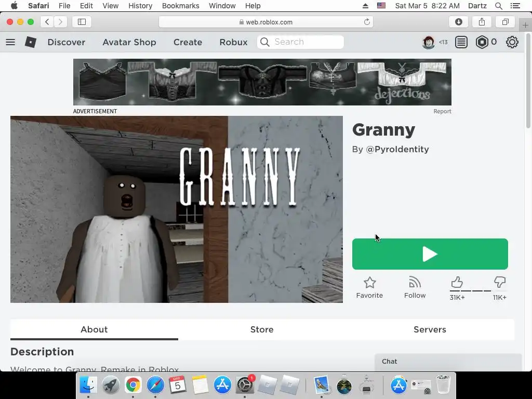Image resolution: width=532 pixels, height=399 pixels.
Task: Open the Dartz user menu
Action: (x=477, y=6)
